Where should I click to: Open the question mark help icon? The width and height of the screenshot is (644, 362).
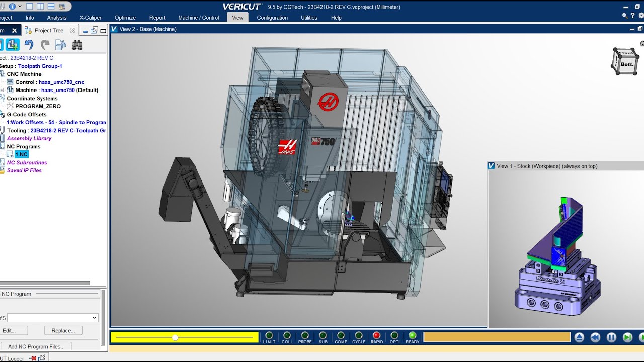(633, 16)
